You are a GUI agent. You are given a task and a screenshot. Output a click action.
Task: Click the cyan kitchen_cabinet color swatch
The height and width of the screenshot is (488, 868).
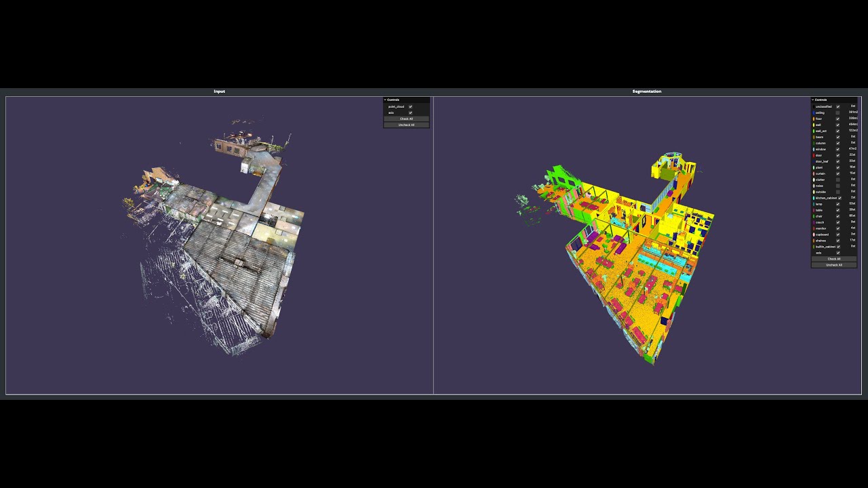point(814,198)
